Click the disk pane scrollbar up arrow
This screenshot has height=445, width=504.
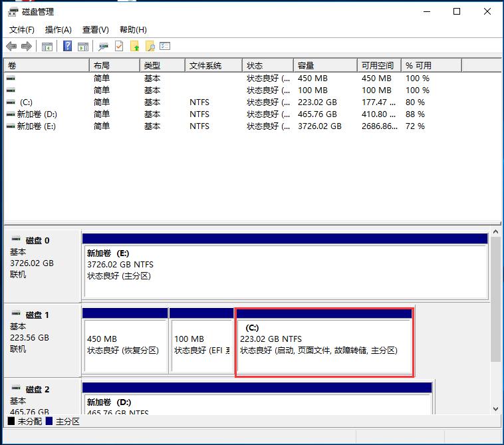(x=495, y=231)
